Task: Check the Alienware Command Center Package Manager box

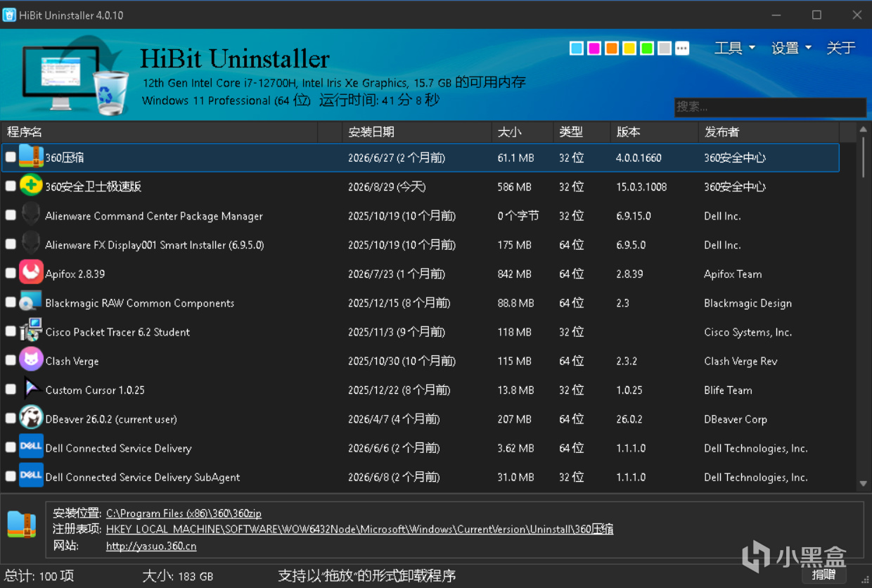Action: pos(11,216)
